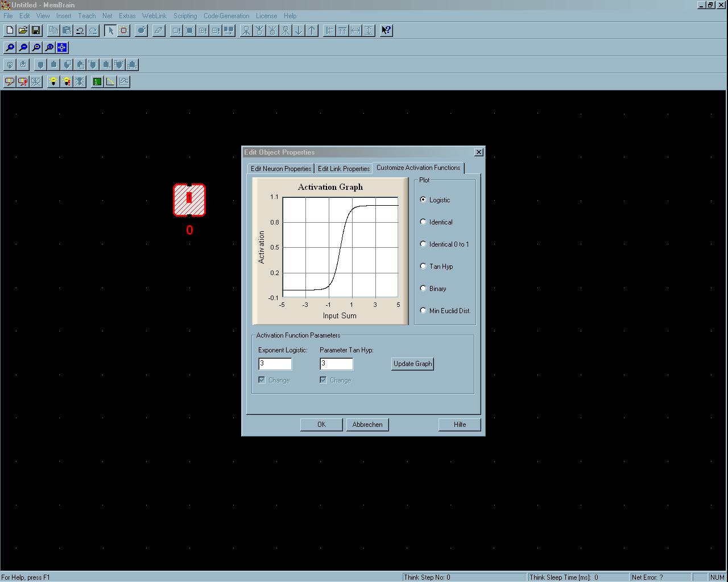Click the Save floppy disk icon
Screen dimensions: 728x582
pos(36,31)
